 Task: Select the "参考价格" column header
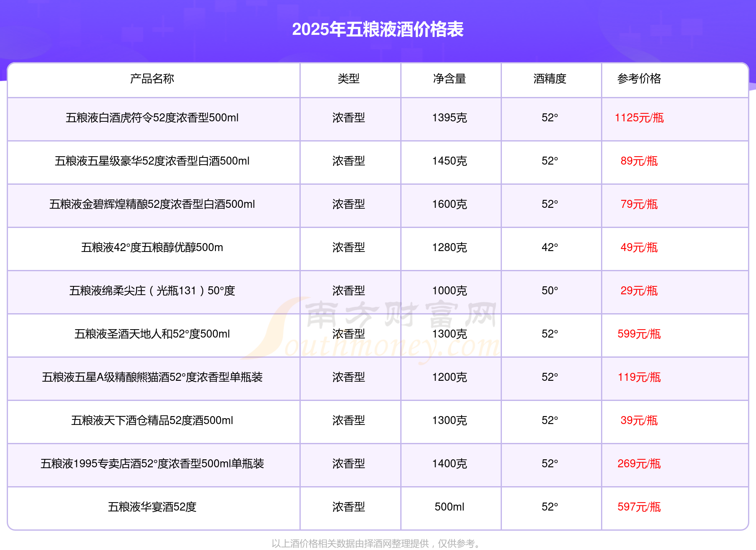[x=639, y=79]
